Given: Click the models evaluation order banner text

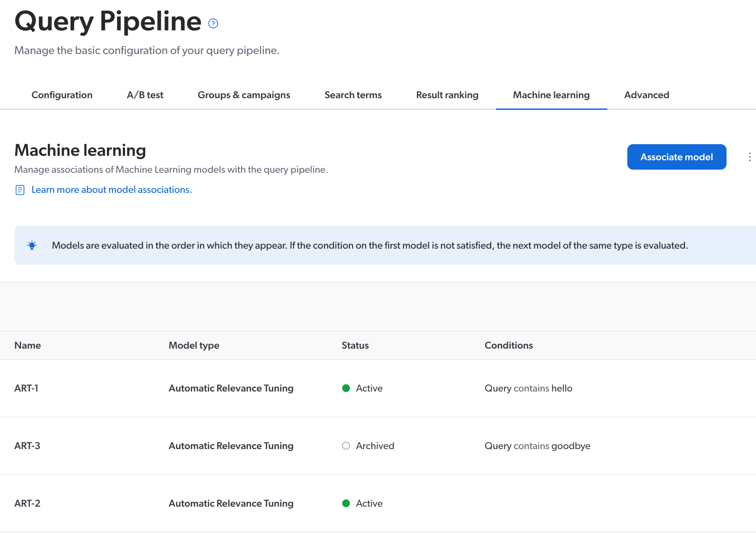Looking at the screenshot, I should pyautogui.click(x=370, y=246).
